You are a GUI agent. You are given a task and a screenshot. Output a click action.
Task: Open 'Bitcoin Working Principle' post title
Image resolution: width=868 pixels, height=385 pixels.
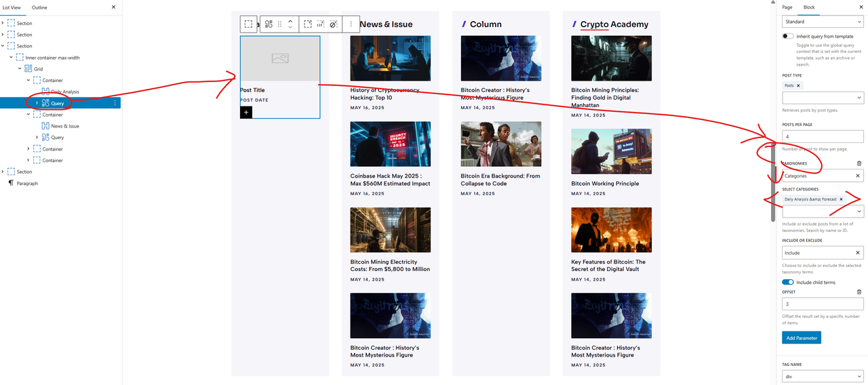605,184
